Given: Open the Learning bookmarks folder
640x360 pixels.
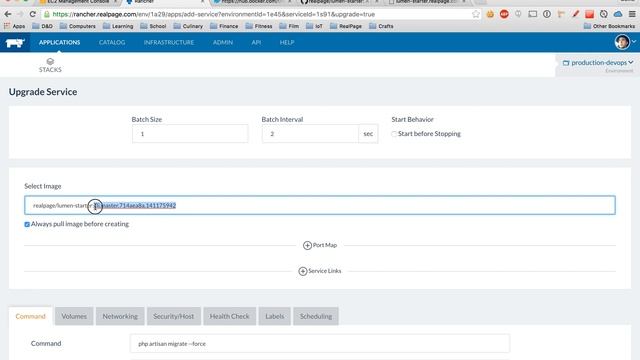Looking at the screenshot, I should [118, 26].
